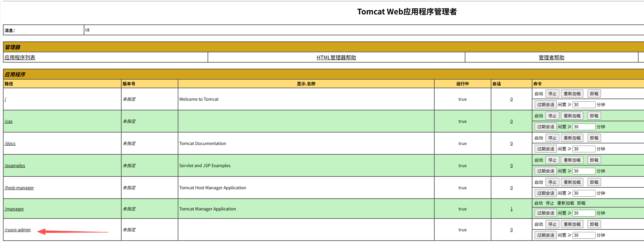Expire sessions for /docs application
The height and width of the screenshot is (247, 644).
pos(546,149)
